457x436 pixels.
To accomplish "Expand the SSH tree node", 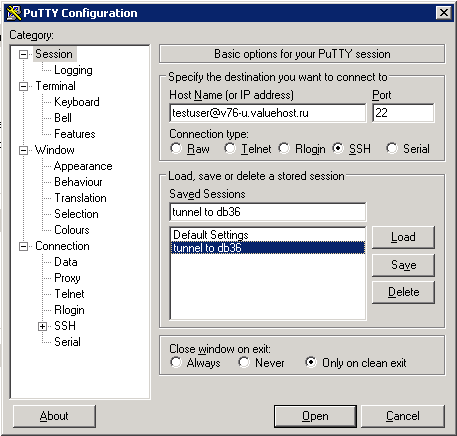I will 42,326.
